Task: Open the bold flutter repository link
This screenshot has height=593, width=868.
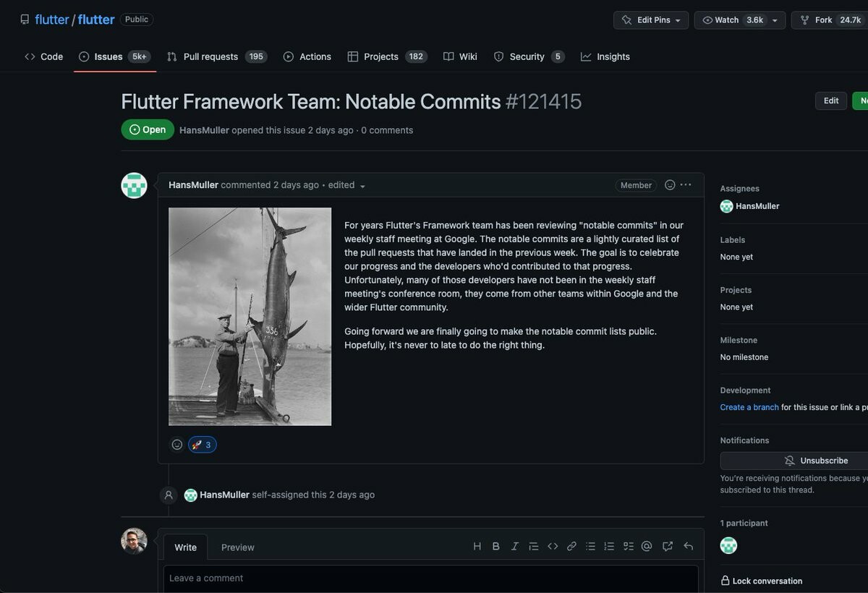Action: [96, 20]
